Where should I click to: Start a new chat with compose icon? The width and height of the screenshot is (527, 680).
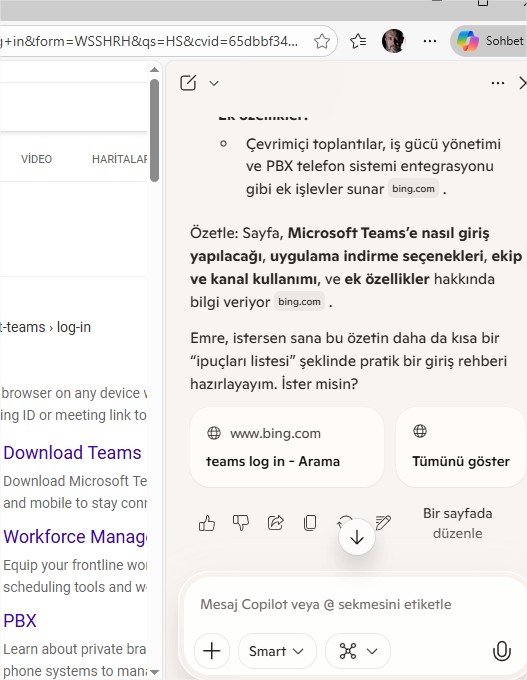click(188, 82)
